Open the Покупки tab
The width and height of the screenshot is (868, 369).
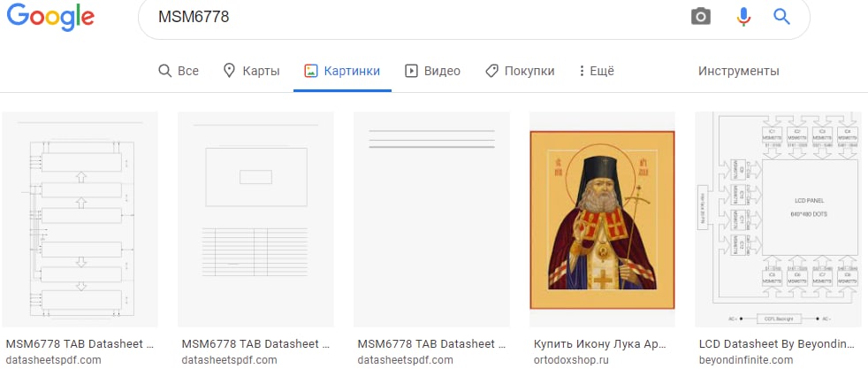[x=520, y=71]
